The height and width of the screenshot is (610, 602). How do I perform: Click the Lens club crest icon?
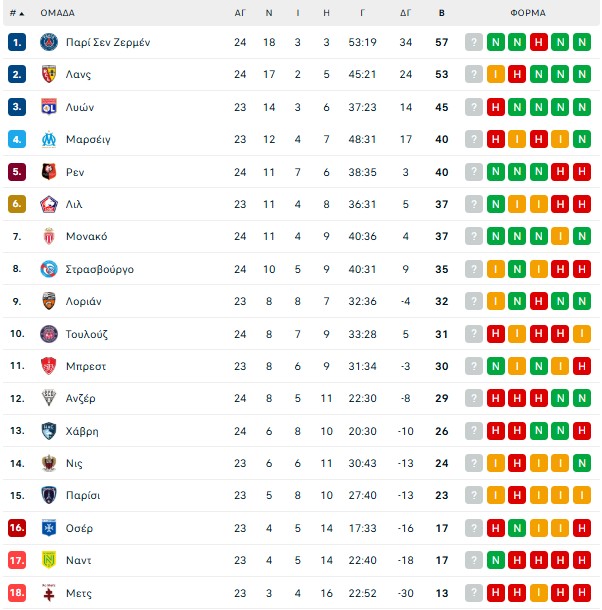48,74
